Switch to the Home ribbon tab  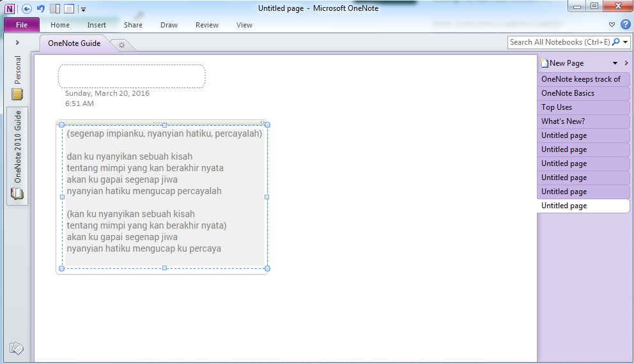(x=60, y=25)
